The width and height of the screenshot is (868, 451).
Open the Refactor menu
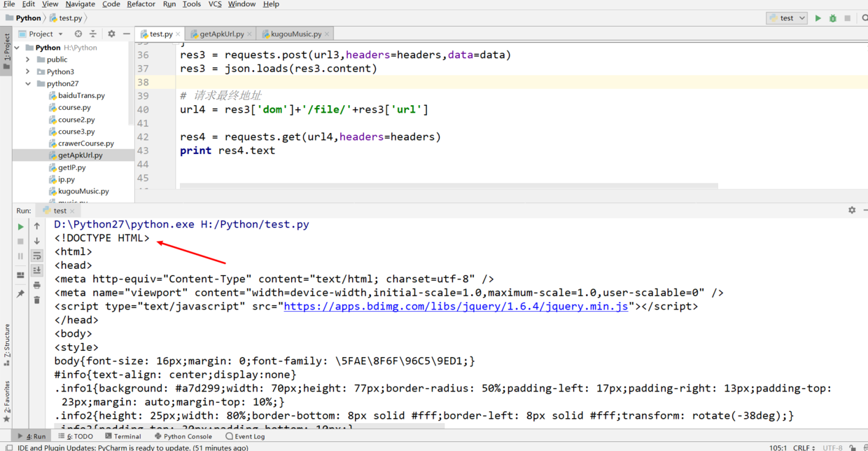point(141,4)
